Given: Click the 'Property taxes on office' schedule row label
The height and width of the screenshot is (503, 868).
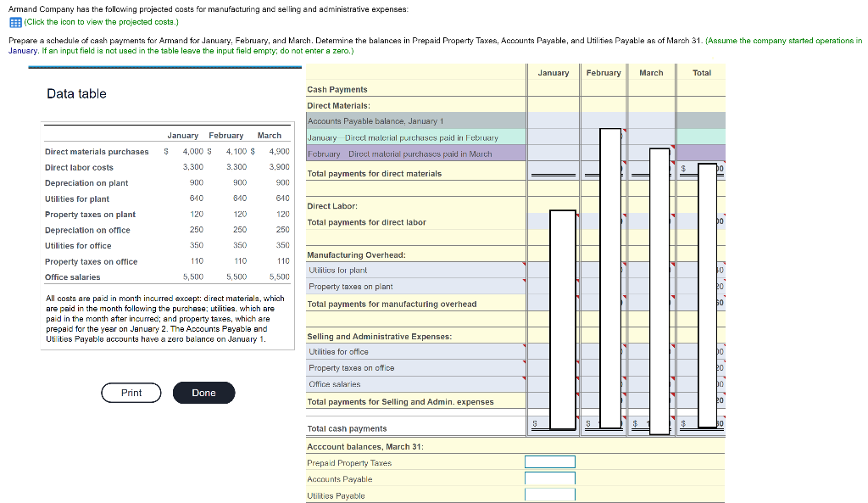Looking at the screenshot, I should click(x=352, y=368).
